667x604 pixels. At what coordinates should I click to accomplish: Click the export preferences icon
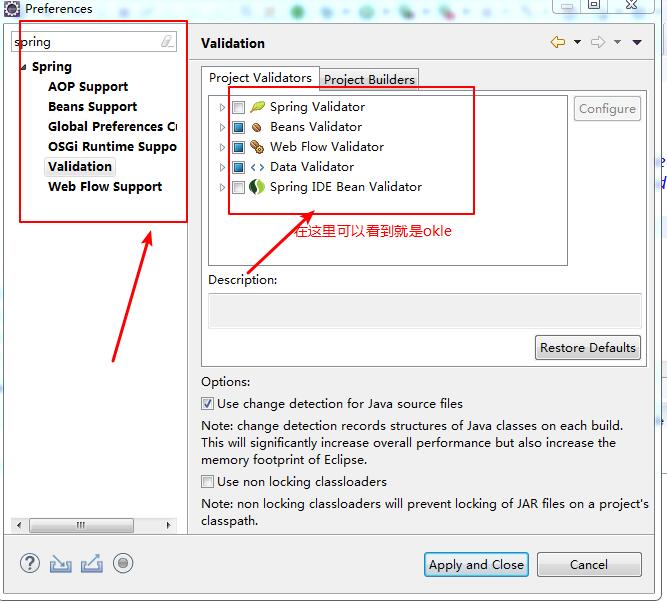[x=92, y=564]
